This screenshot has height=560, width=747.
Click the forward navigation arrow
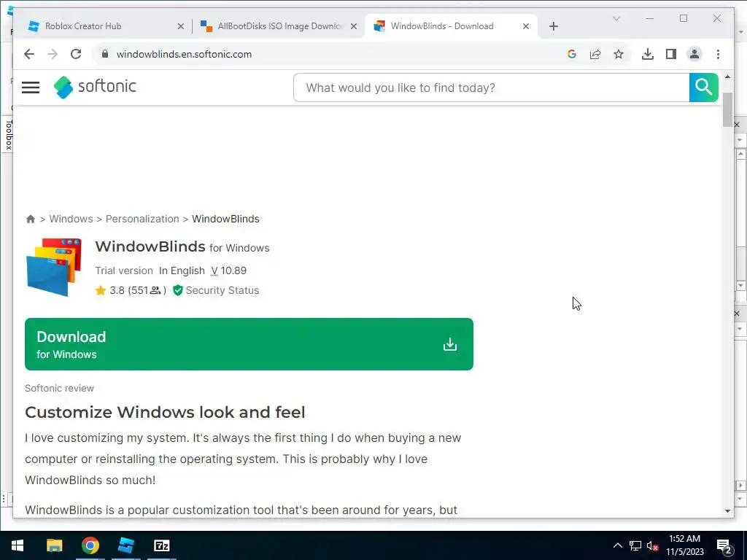(x=53, y=54)
